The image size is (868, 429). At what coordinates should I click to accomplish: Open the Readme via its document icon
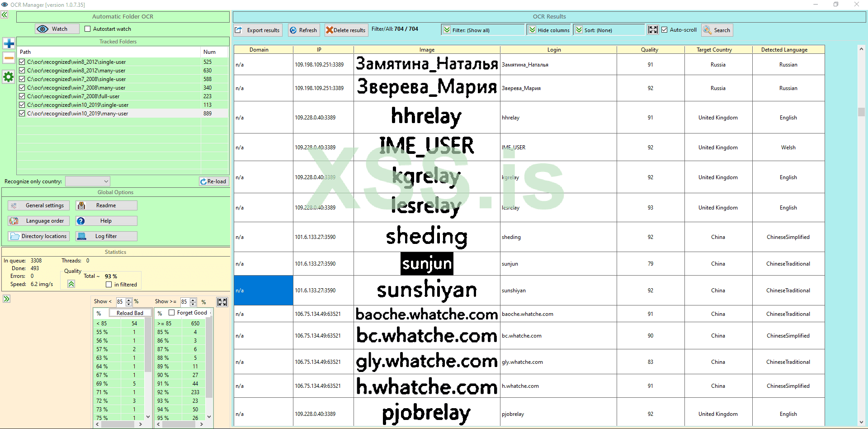82,205
